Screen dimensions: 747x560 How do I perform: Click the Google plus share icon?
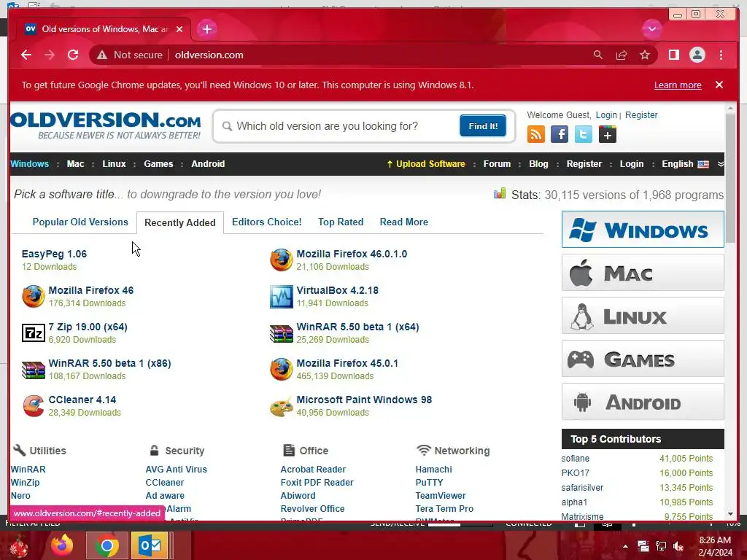[x=608, y=134]
